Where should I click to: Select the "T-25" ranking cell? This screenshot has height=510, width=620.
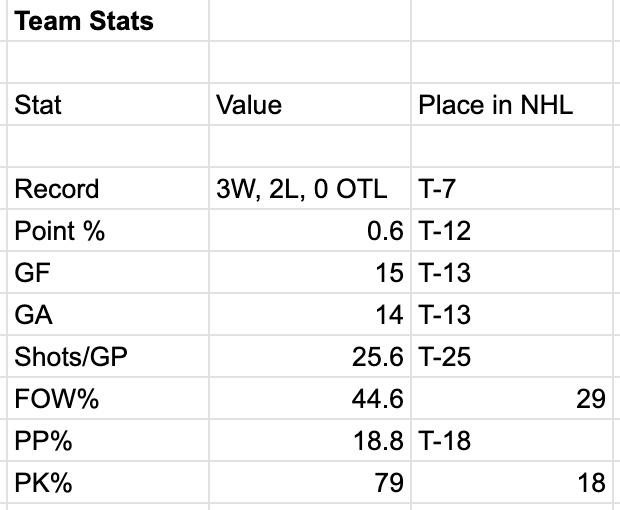(444, 357)
